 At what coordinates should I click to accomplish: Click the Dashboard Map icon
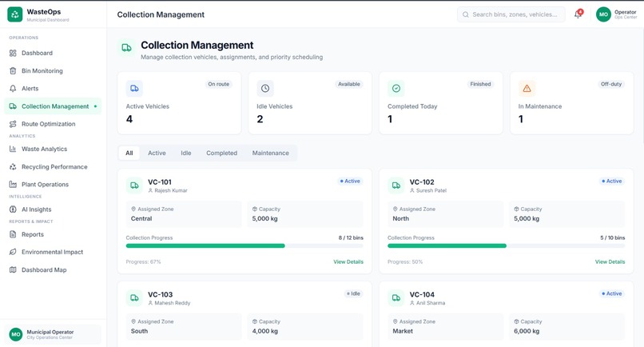pos(13,269)
